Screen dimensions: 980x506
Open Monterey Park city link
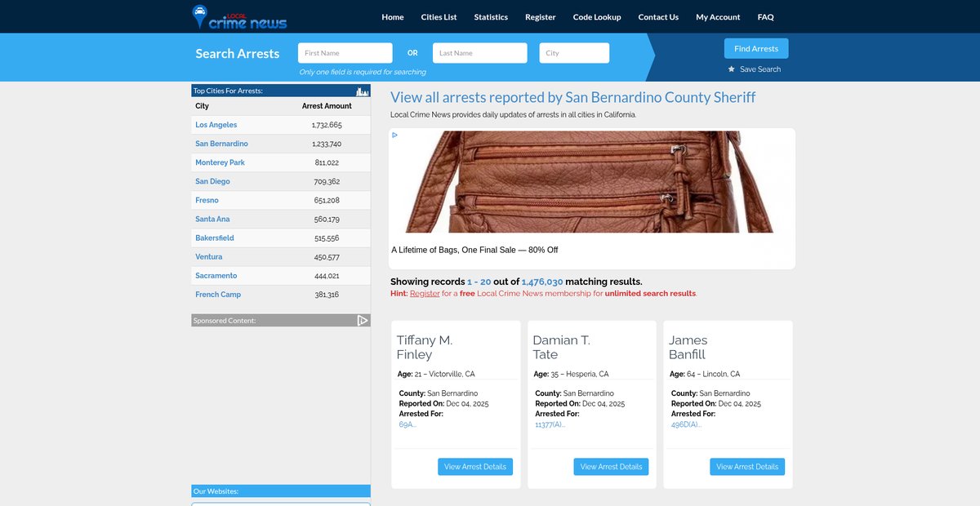(220, 162)
